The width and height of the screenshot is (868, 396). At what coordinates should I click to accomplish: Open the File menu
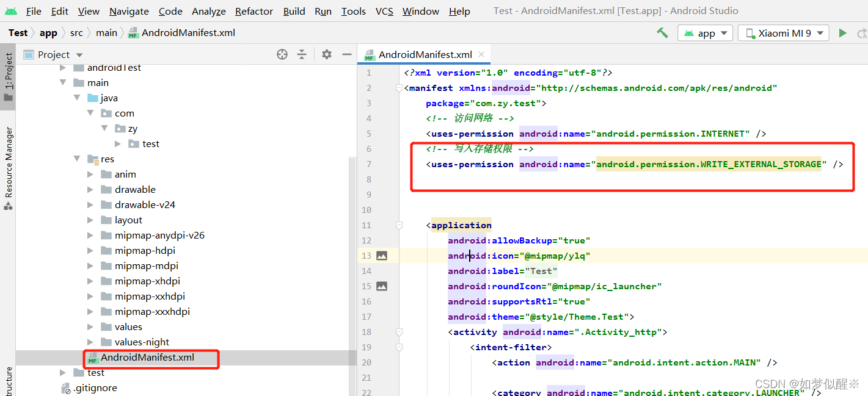point(34,11)
